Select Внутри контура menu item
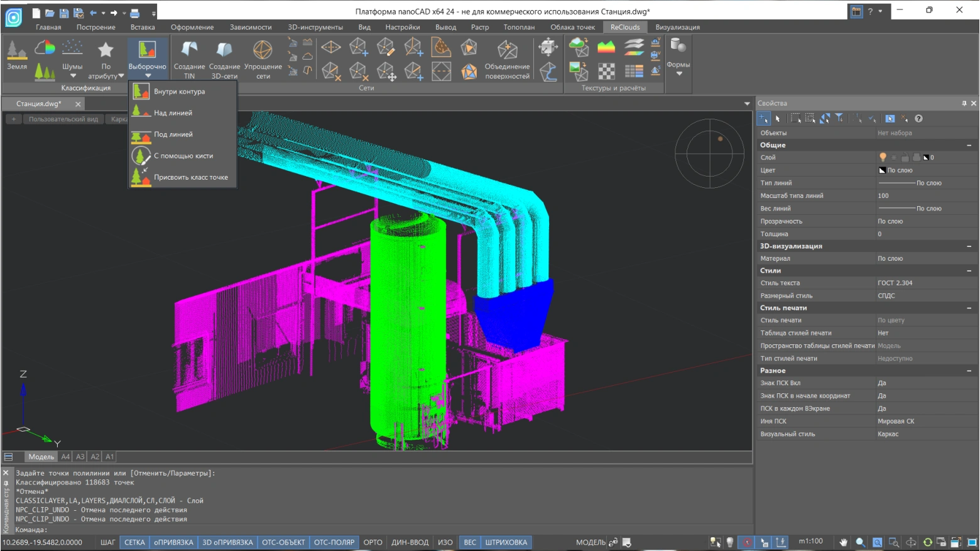980x551 pixels. tap(179, 92)
